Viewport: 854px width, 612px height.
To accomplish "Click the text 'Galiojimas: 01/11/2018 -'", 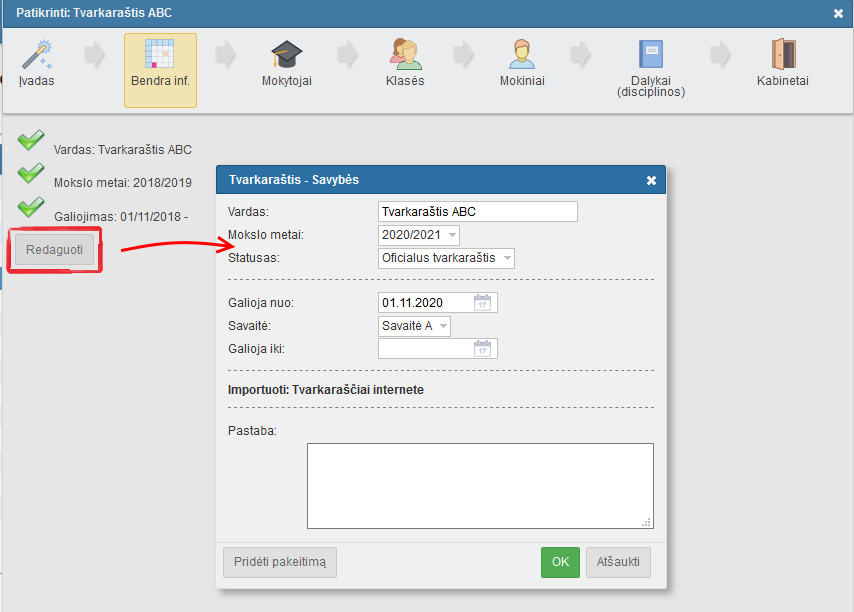I will (121, 217).
